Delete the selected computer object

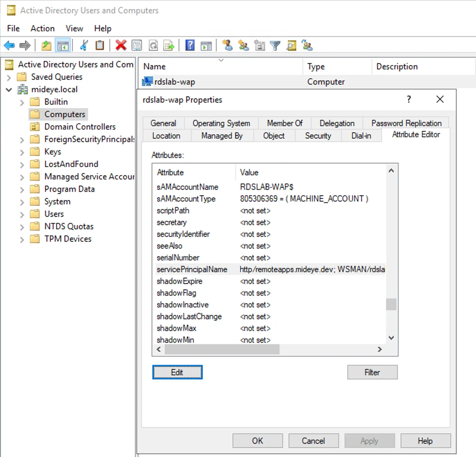point(121,45)
